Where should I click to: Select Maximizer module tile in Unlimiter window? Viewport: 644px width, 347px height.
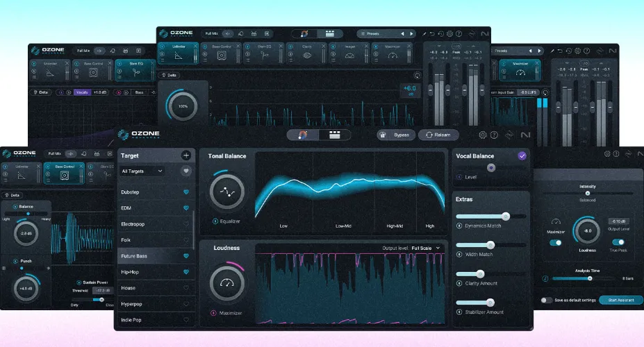(392, 53)
